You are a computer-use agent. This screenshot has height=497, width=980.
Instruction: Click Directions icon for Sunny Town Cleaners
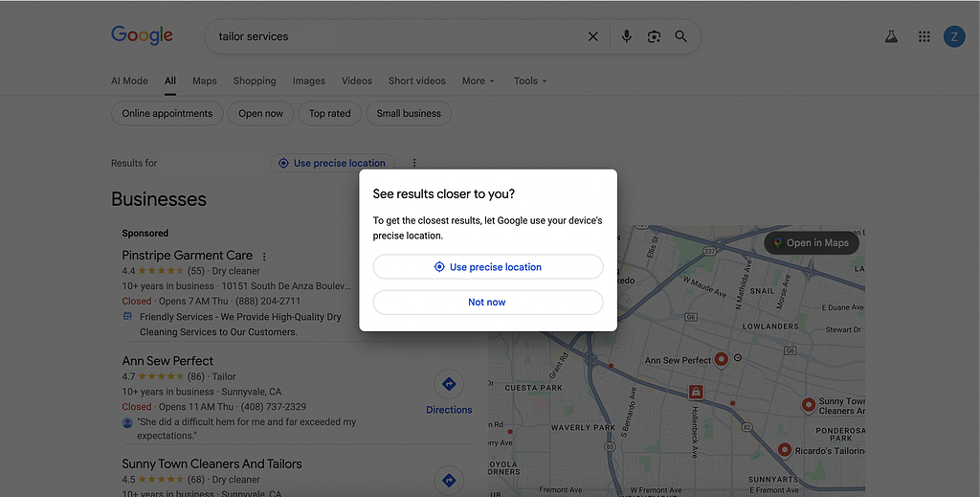tap(449, 480)
